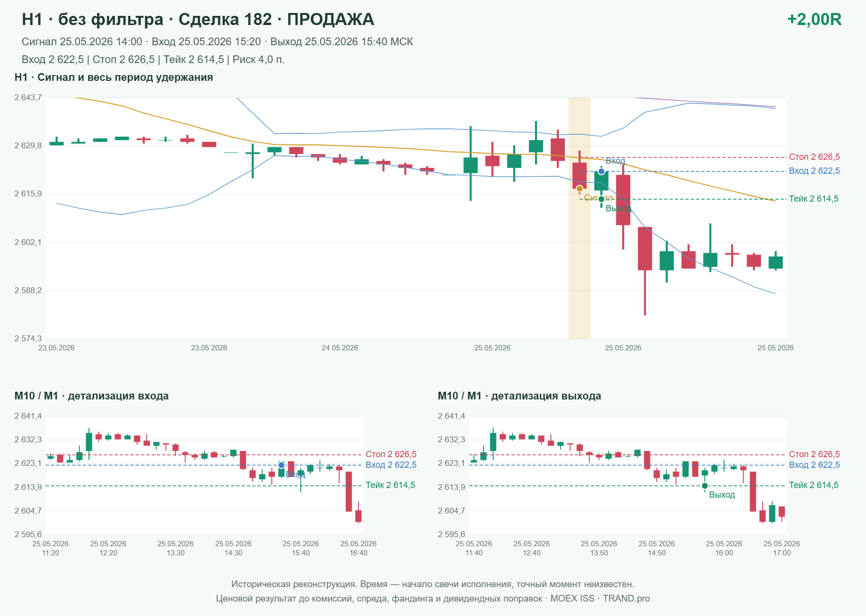Click the blue 'Вход' dot in the entry detail chart
866x616 pixels.
coord(281,465)
